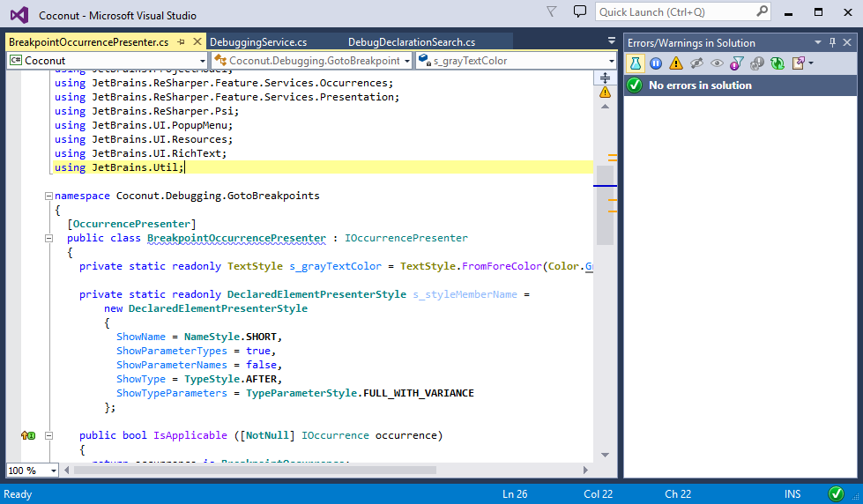The width and height of the screenshot is (863, 504).
Task: Click the ShowParameterTypes property
Action: pos(172,351)
